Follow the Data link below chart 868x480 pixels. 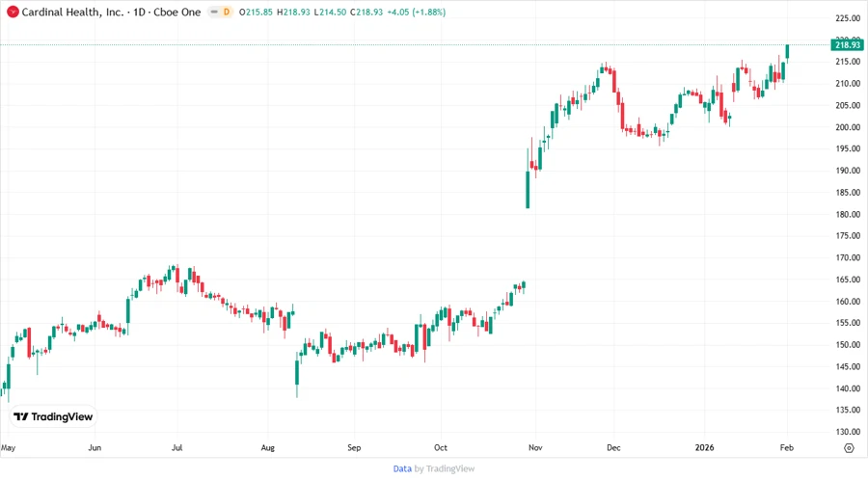pos(402,469)
